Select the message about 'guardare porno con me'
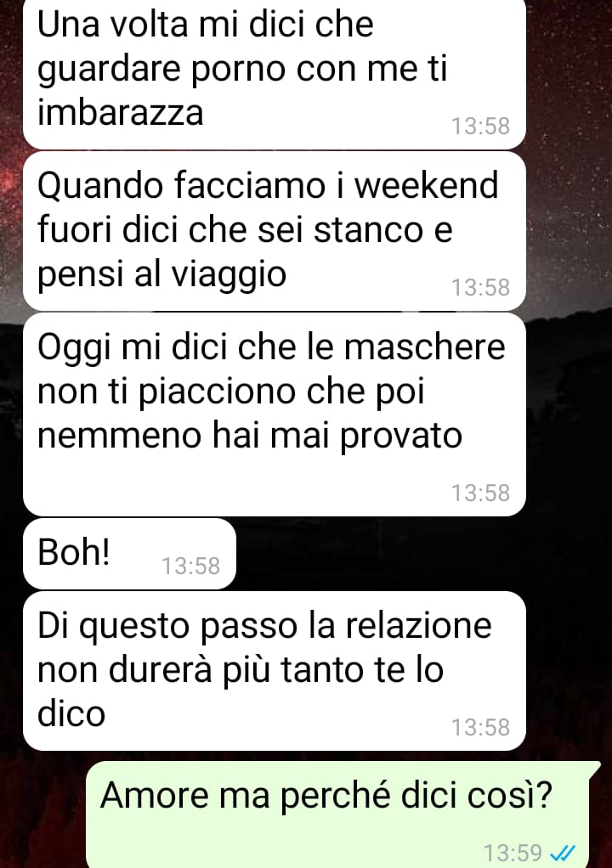 tap(275, 74)
